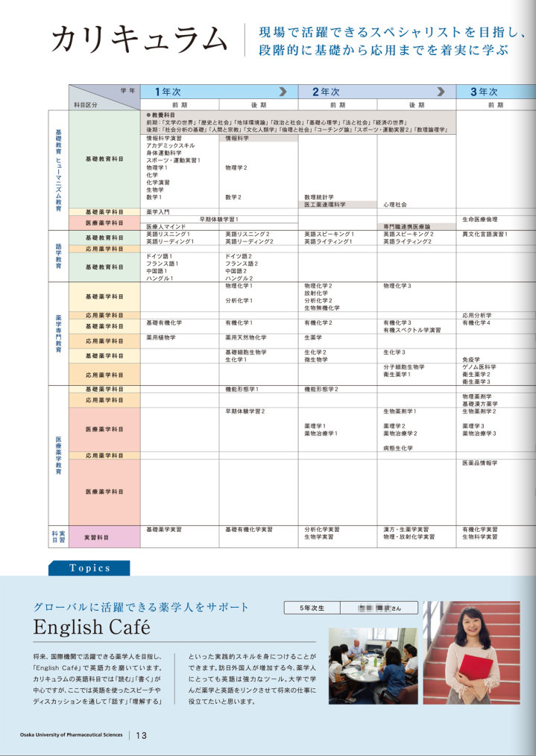Screen dimensions: 536x756
Task: Click the English Café heading
Action: pos(93,627)
